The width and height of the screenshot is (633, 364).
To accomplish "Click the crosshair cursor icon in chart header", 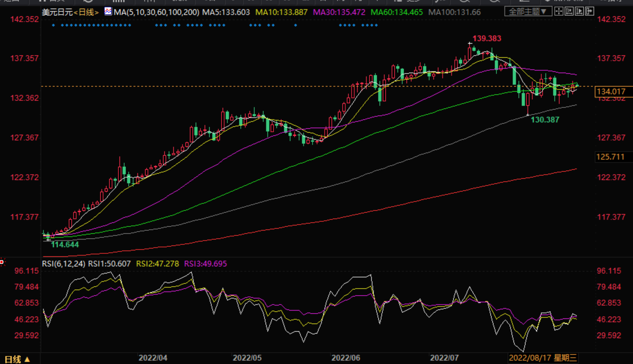I will pos(559,12).
